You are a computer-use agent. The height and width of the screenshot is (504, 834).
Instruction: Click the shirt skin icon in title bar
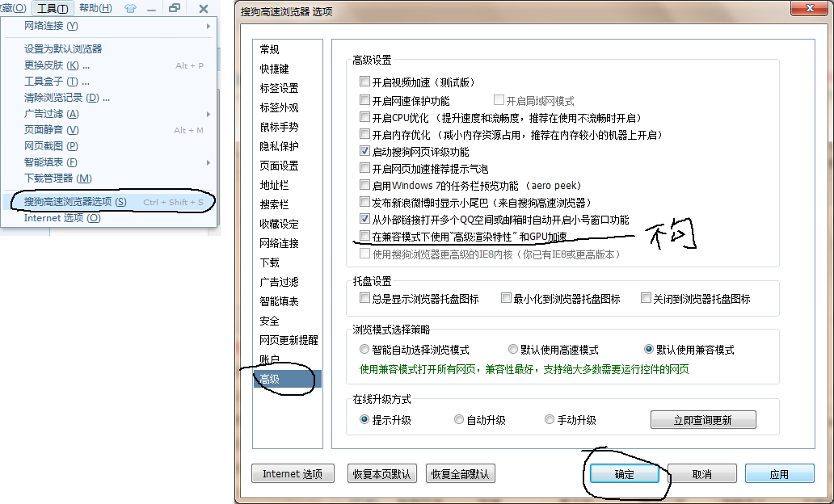[130, 9]
